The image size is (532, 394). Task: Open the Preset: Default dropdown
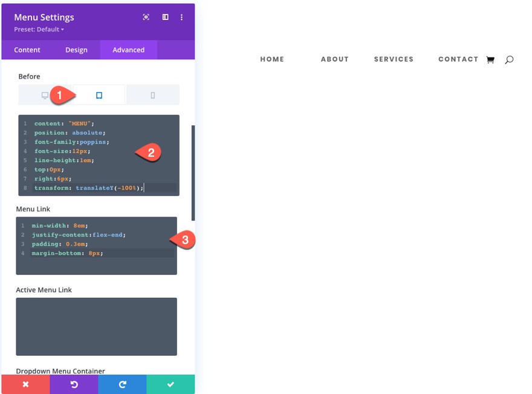(36, 29)
